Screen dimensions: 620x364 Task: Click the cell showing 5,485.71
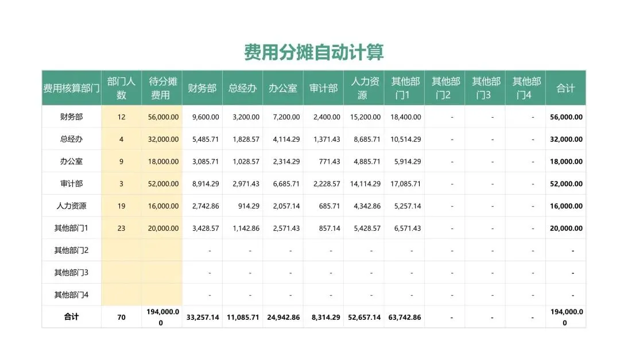(x=202, y=139)
